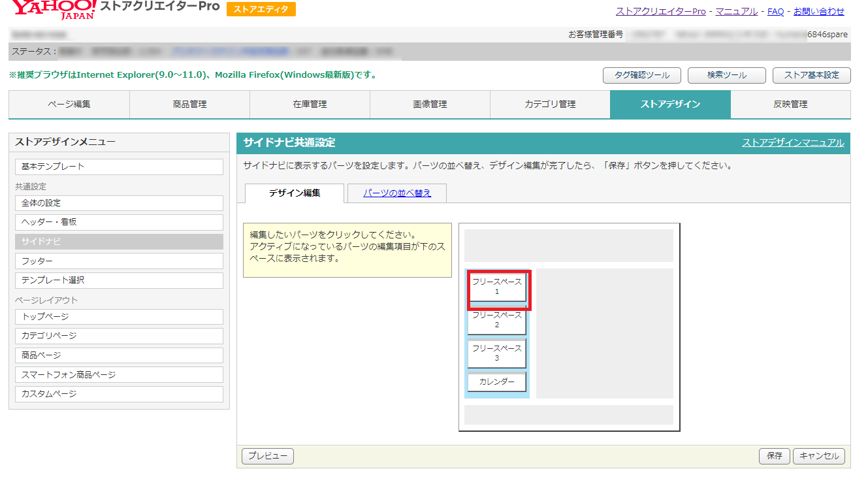Open テンプレート選択 menu item
Image resolution: width=868 pixels, height=488 pixels.
(119, 280)
